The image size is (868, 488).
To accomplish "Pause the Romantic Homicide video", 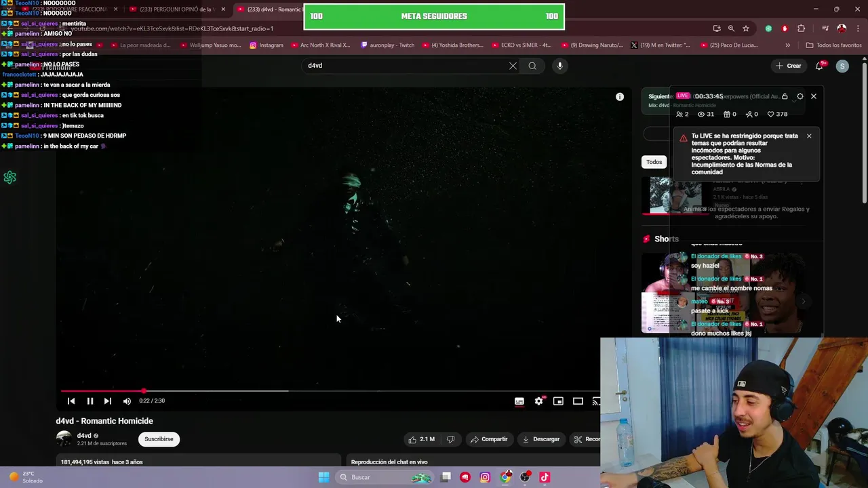I will click(90, 401).
